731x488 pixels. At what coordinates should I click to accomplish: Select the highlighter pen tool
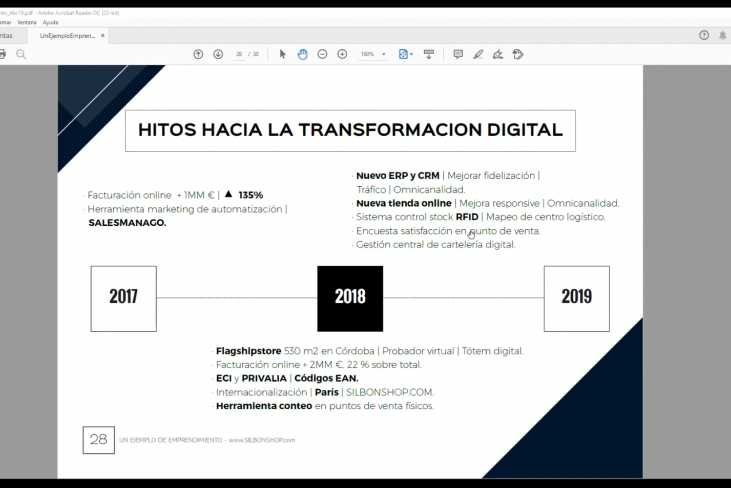click(478, 54)
